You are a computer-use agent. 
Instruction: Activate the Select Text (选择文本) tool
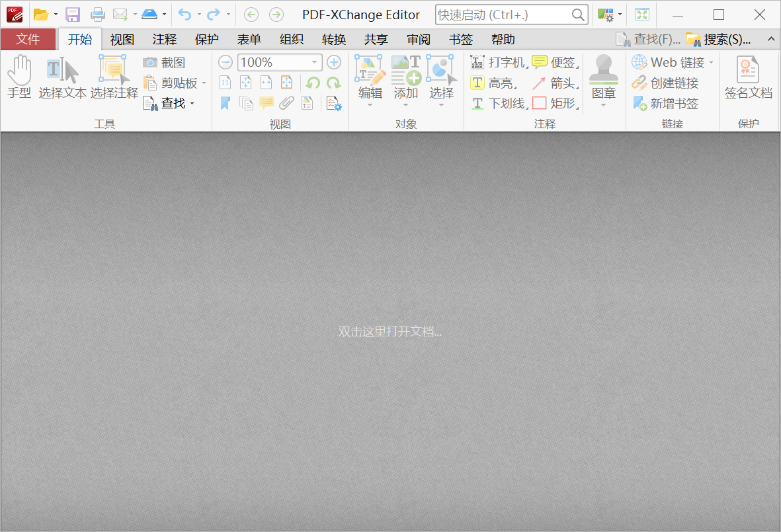[63, 77]
